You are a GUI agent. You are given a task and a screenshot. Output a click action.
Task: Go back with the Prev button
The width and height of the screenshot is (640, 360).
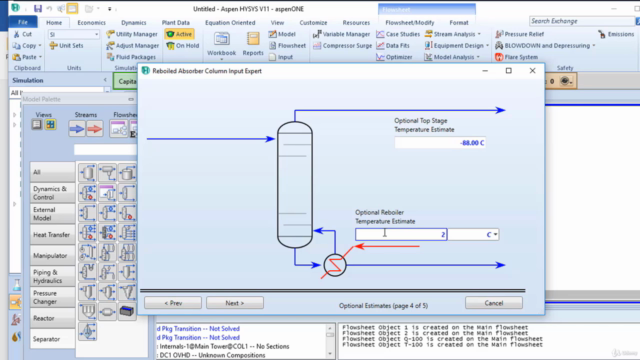[x=173, y=303]
